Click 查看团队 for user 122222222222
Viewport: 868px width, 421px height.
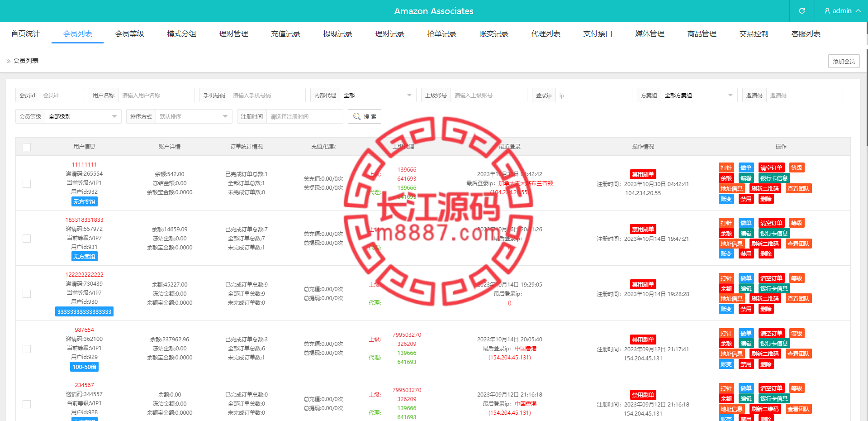pyautogui.click(x=798, y=299)
